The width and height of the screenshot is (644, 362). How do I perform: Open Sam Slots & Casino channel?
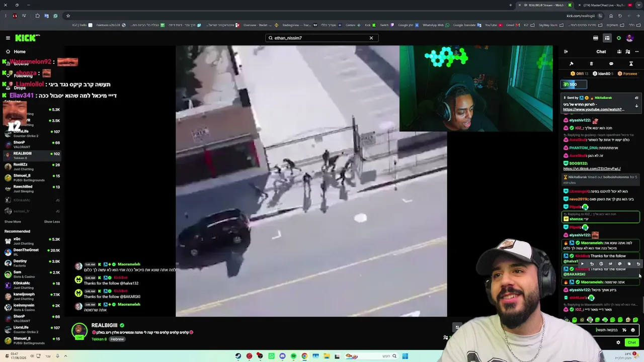[x=32, y=274]
